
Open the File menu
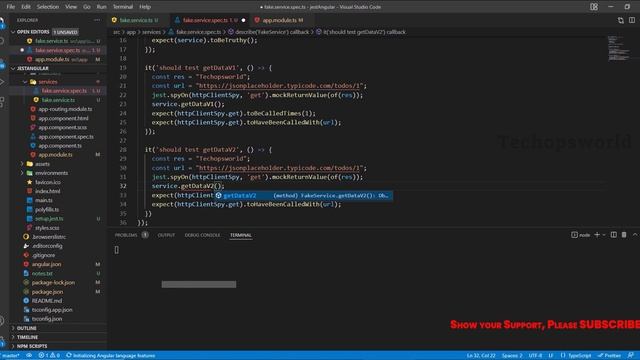pyautogui.click(x=11, y=7)
